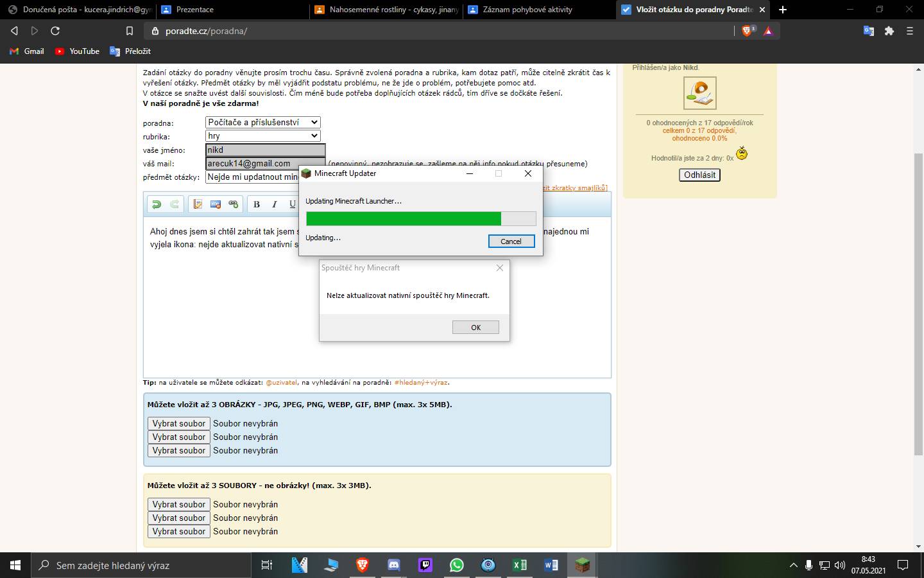Click the Google Translate extension icon
This screenshot has height=578, width=924.
coord(869,31)
